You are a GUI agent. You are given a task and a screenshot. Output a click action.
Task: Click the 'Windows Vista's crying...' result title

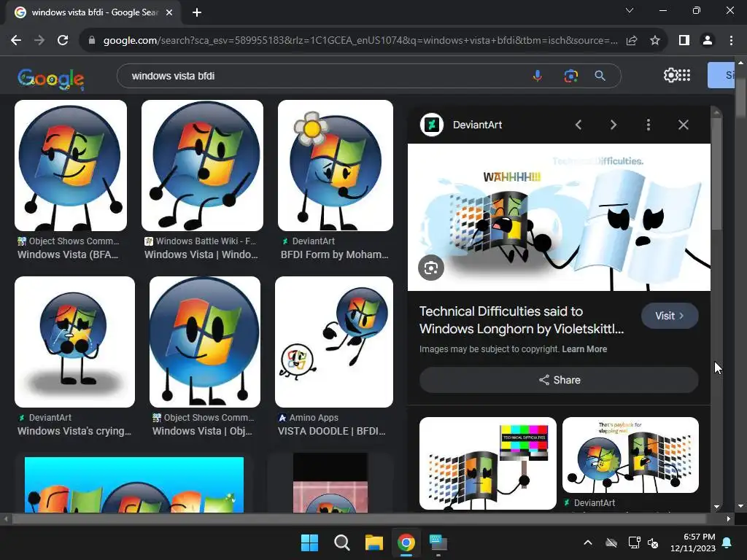(74, 432)
